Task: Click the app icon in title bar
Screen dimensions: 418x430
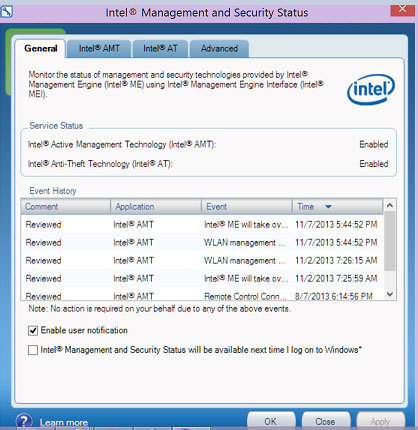Action: (7, 12)
